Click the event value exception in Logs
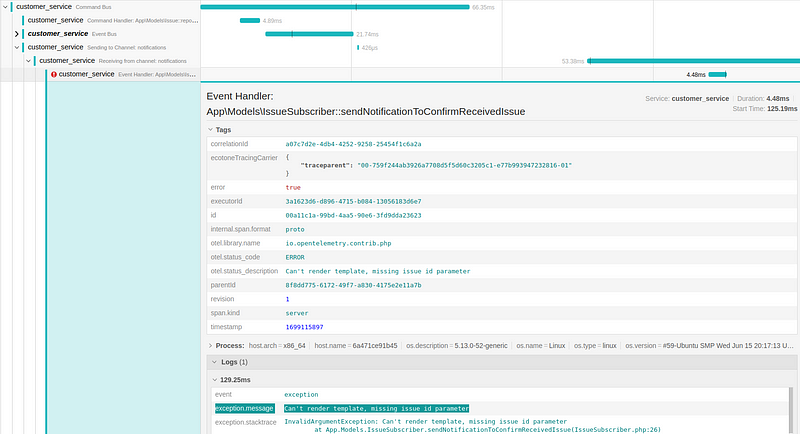Viewport: 800px width, 434px height. point(301,395)
